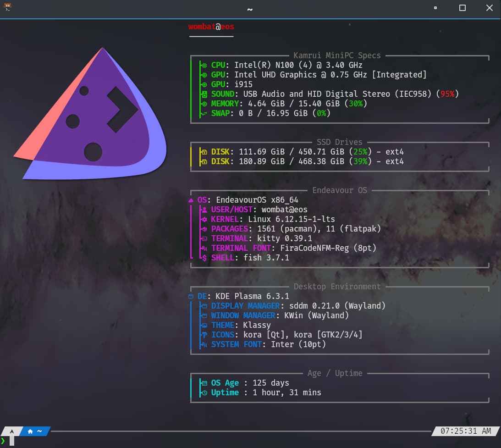This screenshot has width=501, height=448.
Task: Click '111.69 GiB / 450.71 GiB' disk value
Action: click(x=292, y=152)
